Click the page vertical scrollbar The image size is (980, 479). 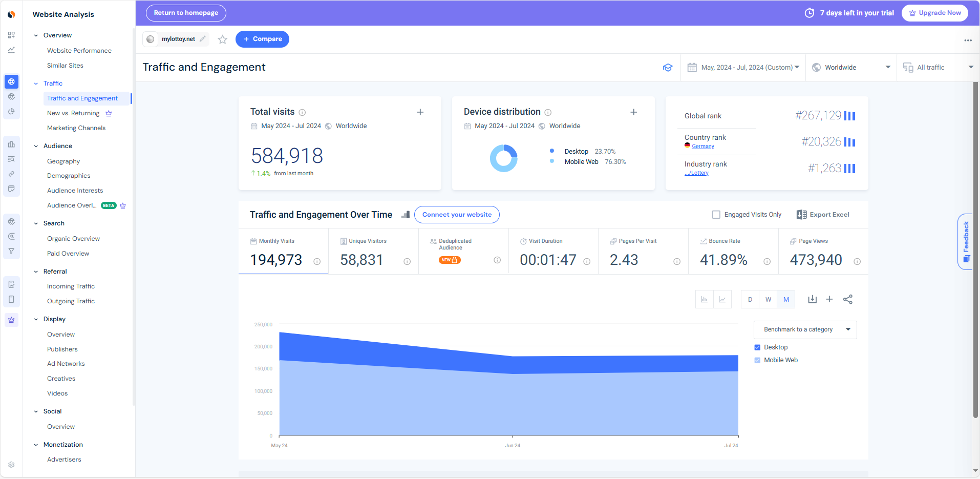(975, 250)
